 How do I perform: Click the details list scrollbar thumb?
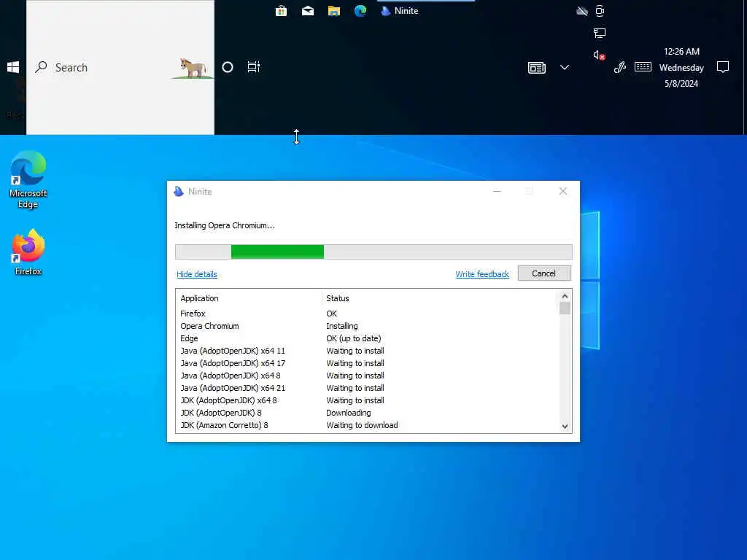point(565,308)
